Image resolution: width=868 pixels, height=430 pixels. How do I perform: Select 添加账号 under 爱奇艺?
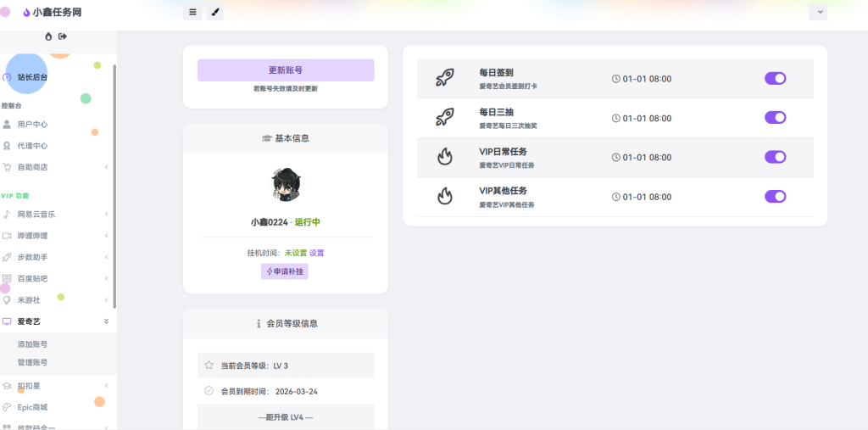[32, 344]
